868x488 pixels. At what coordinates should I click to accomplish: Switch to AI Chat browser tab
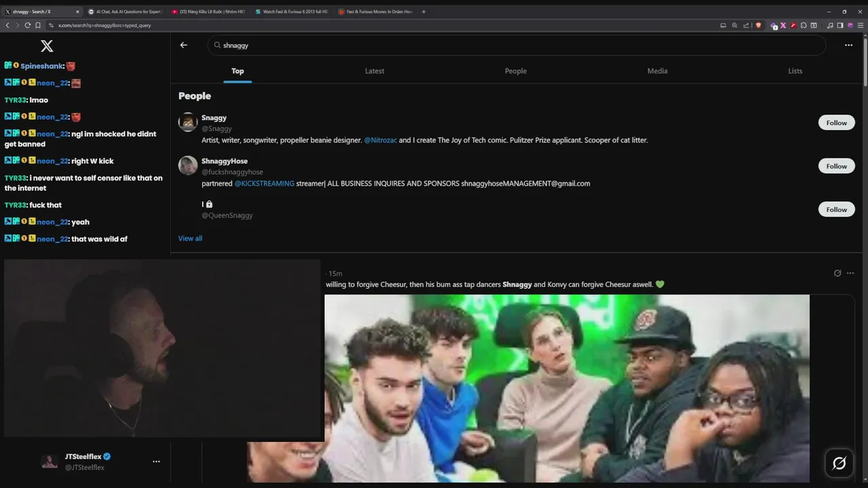coord(125,12)
